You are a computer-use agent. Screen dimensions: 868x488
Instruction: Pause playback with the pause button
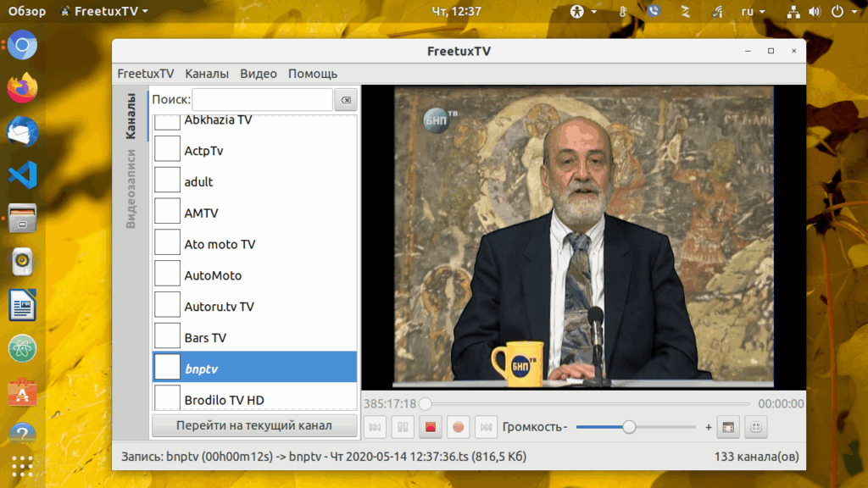pos(403,427)
